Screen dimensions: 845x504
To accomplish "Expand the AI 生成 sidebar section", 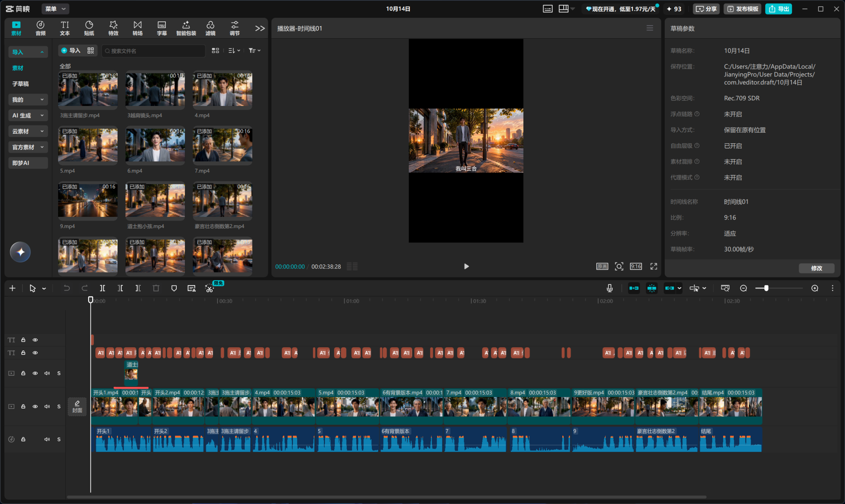I will click(28, 115).
